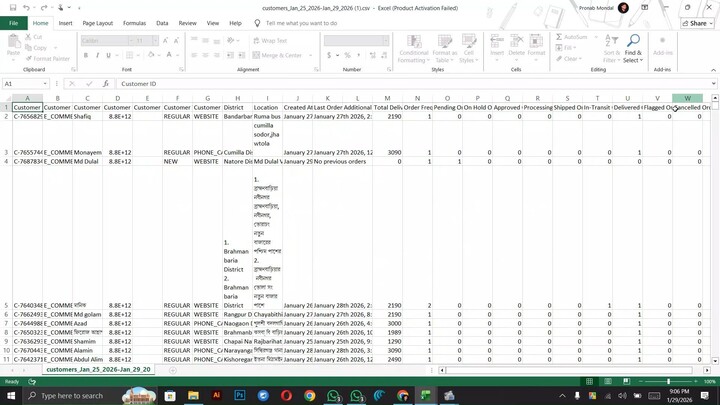Image resolution: width=720 pixels, height=405 pixels.
Task: Toggle Italic formatting
Action: pyautogui.click(x=97, y=55)
